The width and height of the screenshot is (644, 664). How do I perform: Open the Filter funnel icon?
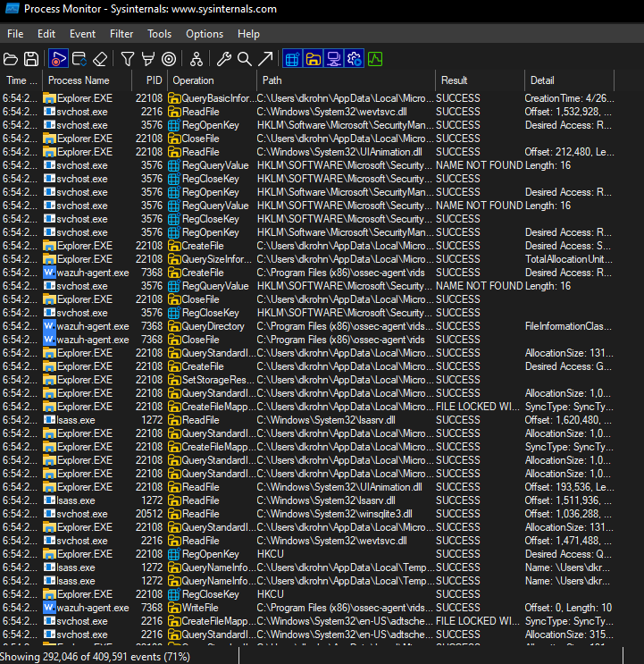128,59
